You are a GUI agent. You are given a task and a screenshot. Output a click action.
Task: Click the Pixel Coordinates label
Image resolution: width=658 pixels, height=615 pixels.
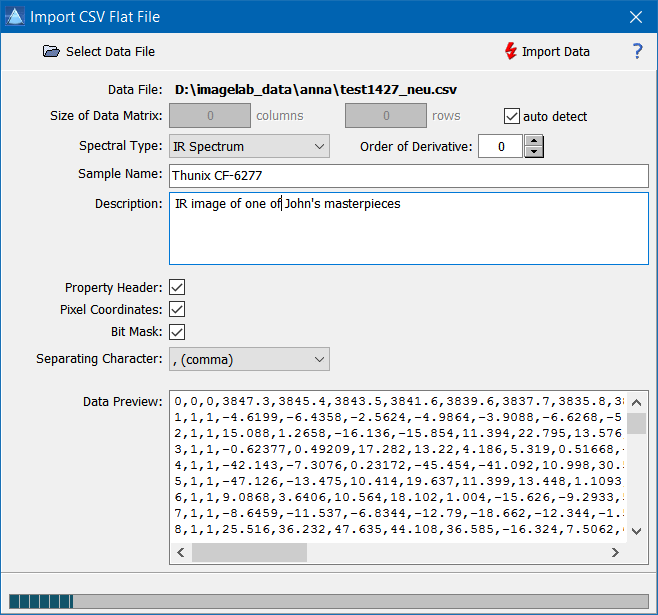pyautogui.click(x=111, y=310)
